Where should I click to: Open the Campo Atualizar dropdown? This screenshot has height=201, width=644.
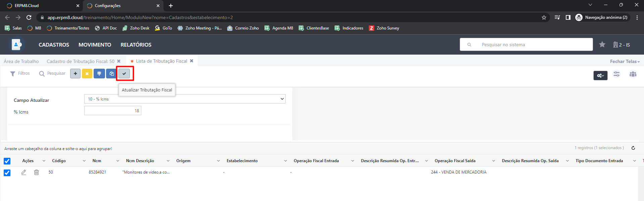tap(185, 99)
